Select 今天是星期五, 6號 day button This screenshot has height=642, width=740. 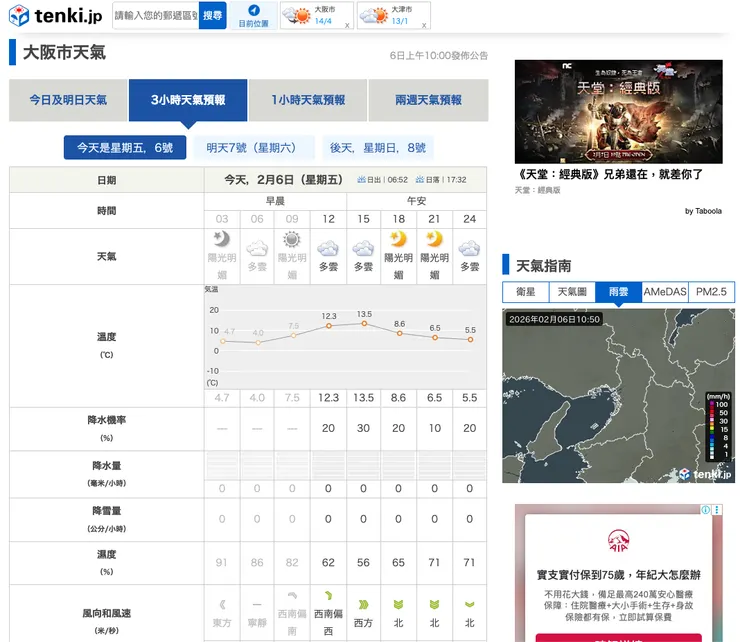[x=125, y=148]
